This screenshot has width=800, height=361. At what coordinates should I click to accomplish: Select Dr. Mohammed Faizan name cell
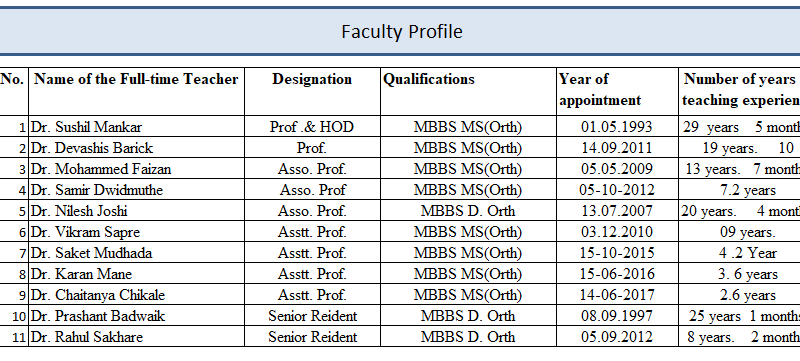click(136, 169)
